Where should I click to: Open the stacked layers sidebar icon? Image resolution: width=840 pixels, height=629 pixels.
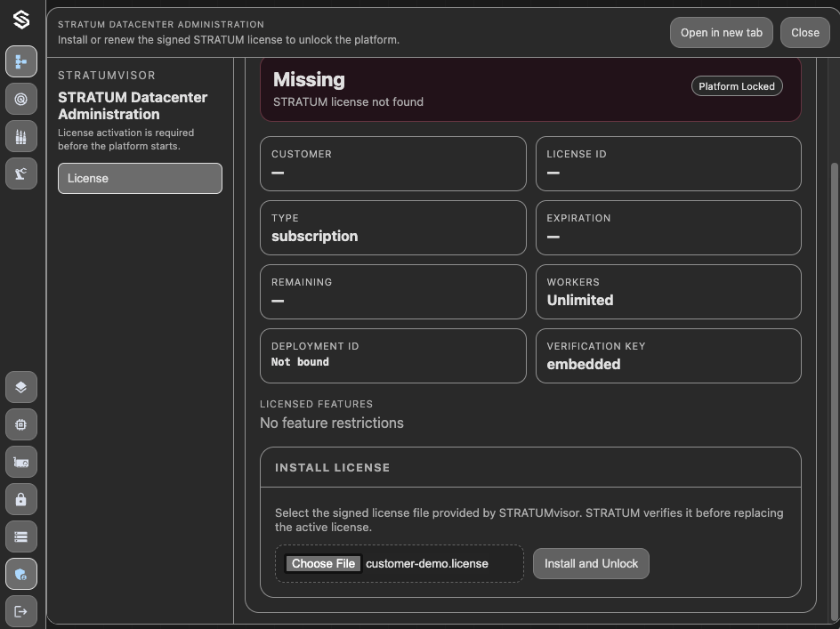click(x=21, y=387)
